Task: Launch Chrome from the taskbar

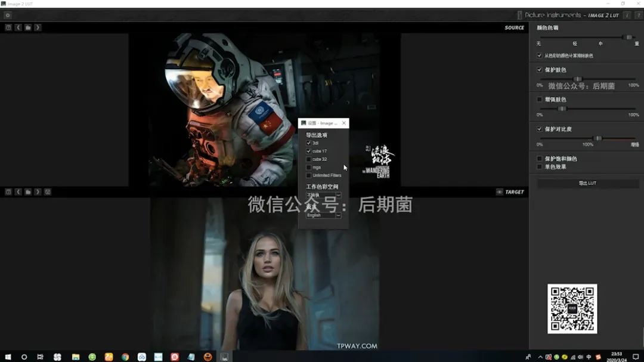Action: coord(125,357)
